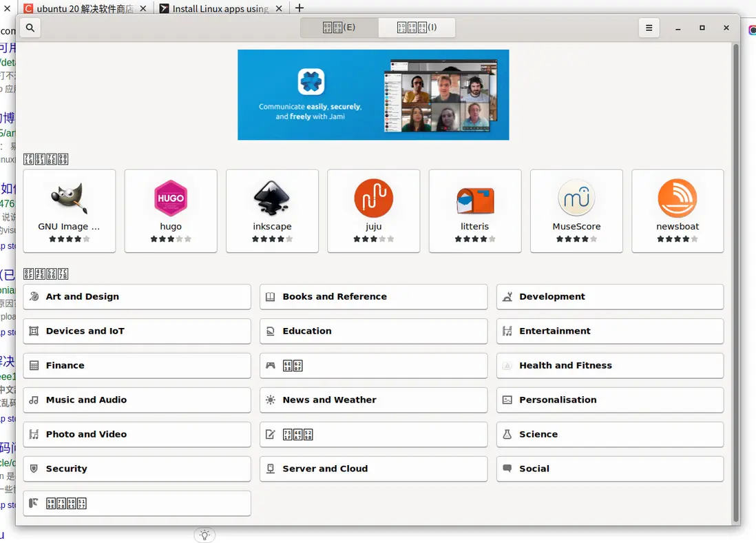The width and height of the screenshot is (756, 543).
Task: Select the browser tab 'ubuntu 20'
Action: (x=85, y=8)
